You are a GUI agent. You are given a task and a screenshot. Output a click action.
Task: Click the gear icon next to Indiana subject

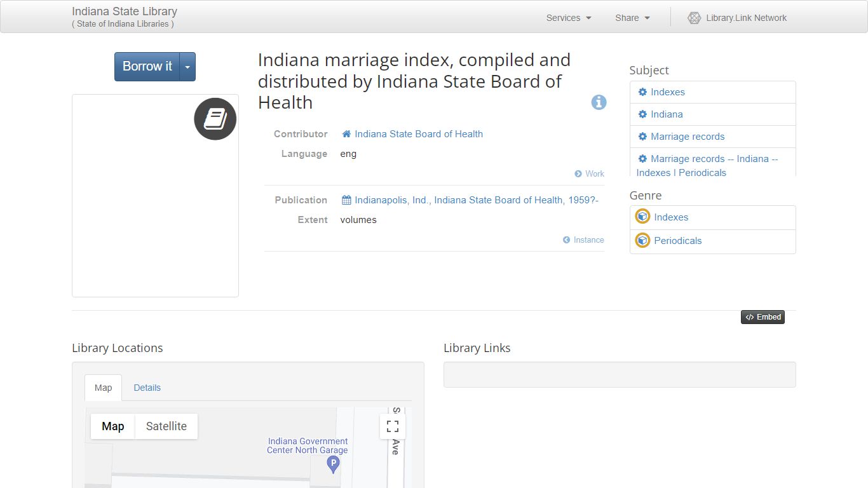pos(642,114)
